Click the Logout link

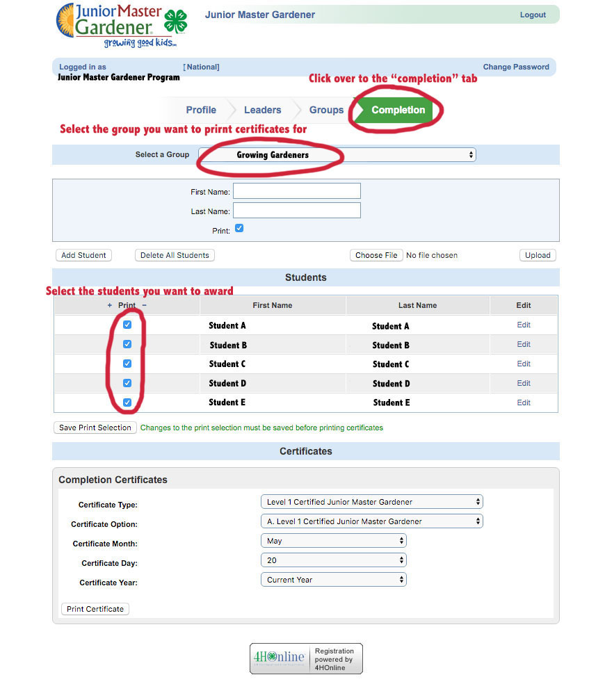[x=533, y=15]
